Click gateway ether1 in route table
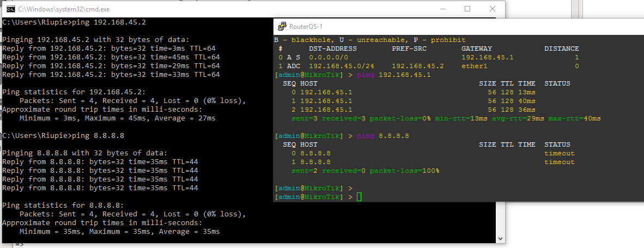The width and height of the screenshot is (644, 248). (475, 66)
